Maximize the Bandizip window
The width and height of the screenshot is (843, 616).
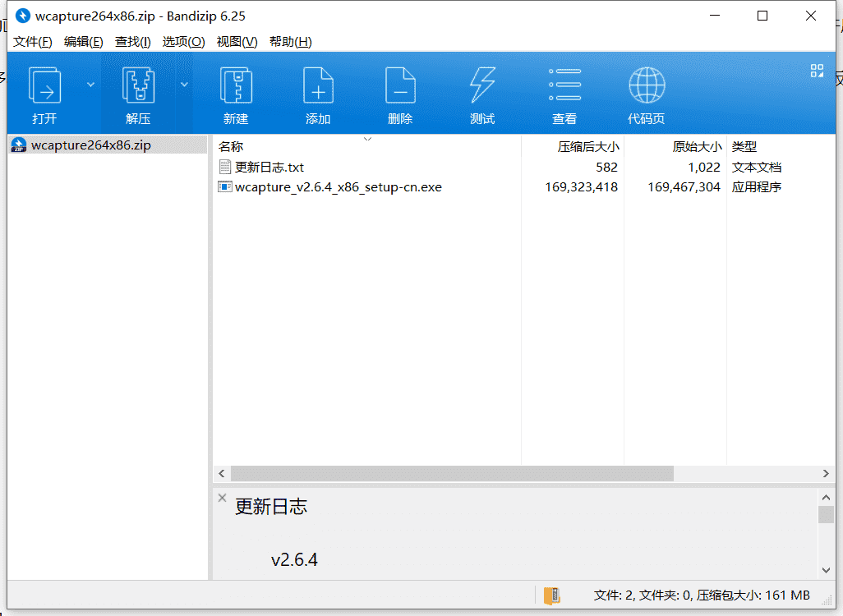point(762,16)
